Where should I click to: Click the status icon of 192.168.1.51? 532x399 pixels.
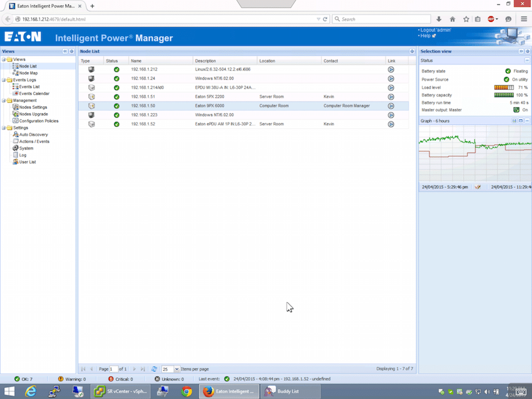(116, 97)
